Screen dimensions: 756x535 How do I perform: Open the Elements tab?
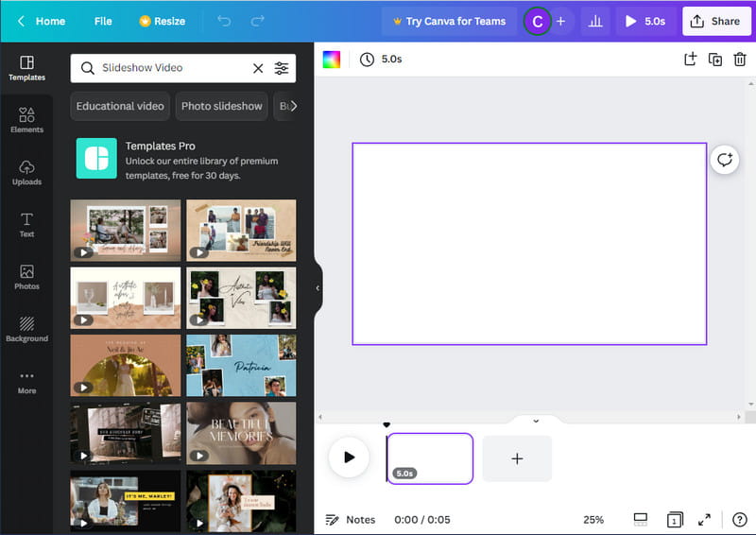(x=27, y=120)
